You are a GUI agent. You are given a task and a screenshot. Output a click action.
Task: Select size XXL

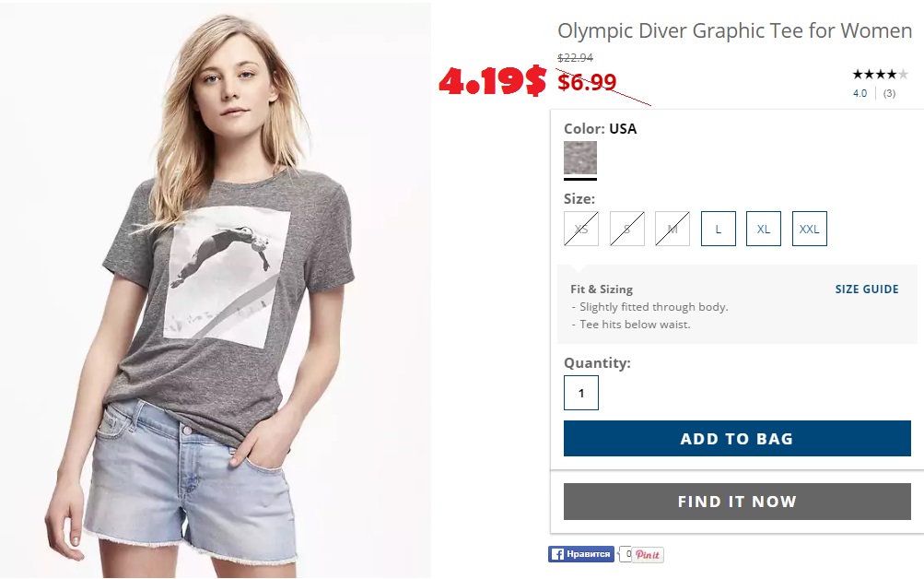click(809, 229)
